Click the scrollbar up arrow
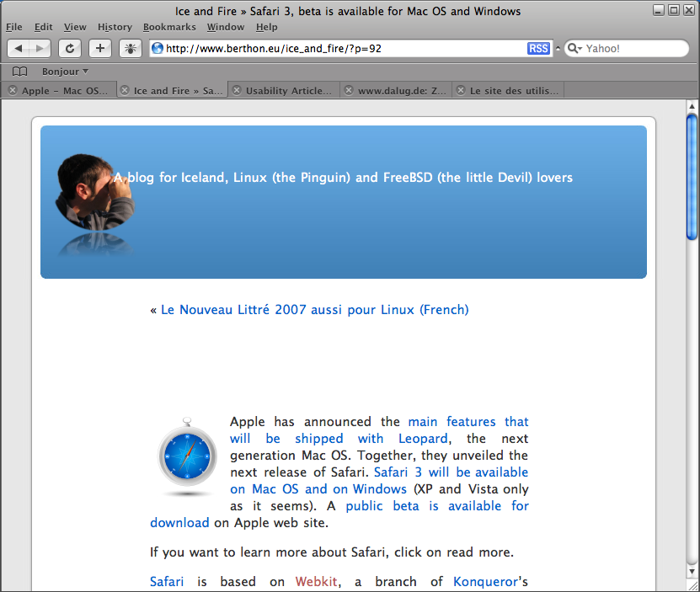The image size is (700, 592). click(692, 106)
